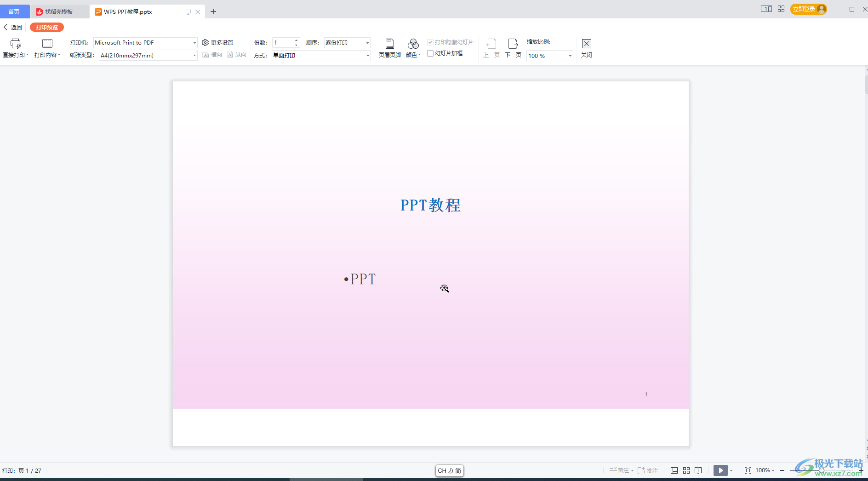Image resolution: width=868 pixels, height=481 pixels.
Task: Switch to slide sorter view icon
Action: (686, 470)
